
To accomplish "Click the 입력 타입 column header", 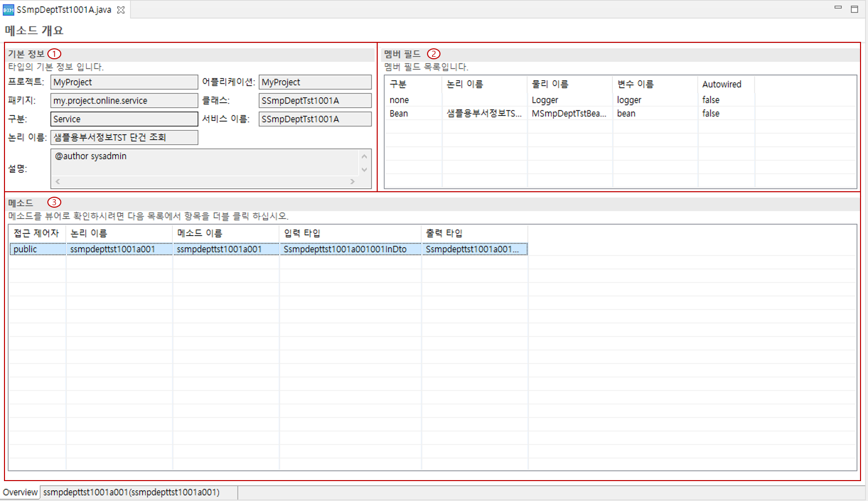I will (x=302, y=233).
